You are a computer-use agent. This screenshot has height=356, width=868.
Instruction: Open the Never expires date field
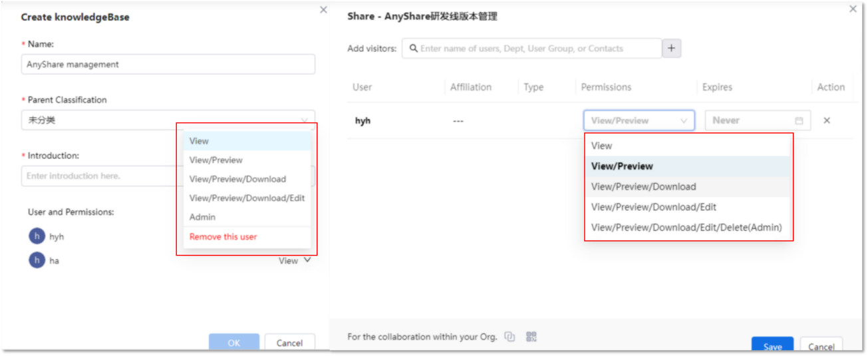click(x=758, y=120)
